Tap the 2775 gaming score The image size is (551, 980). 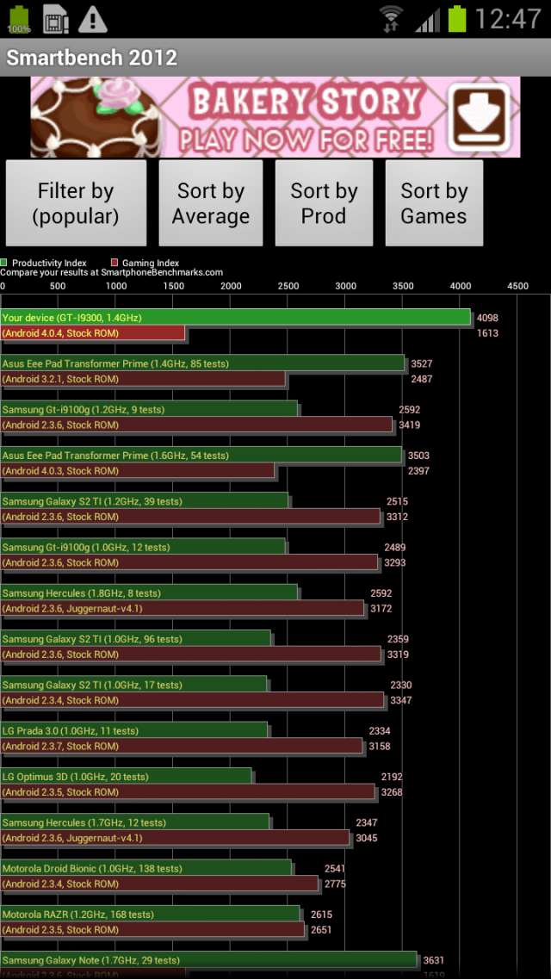(336, 884)
